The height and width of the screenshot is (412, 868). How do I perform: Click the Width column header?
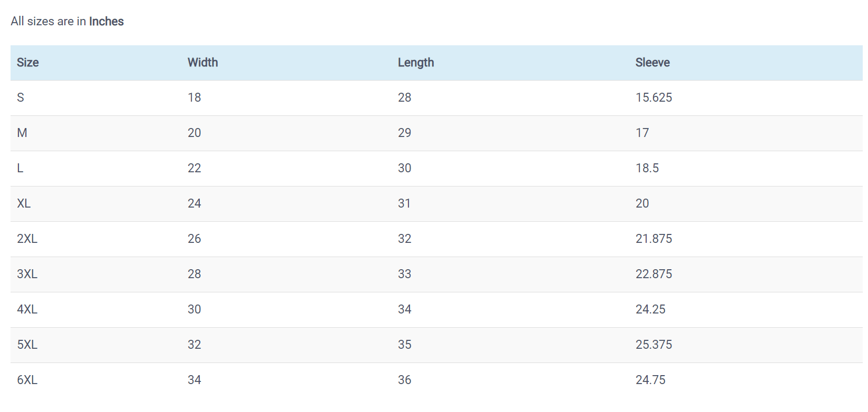[x=202, y=63]
